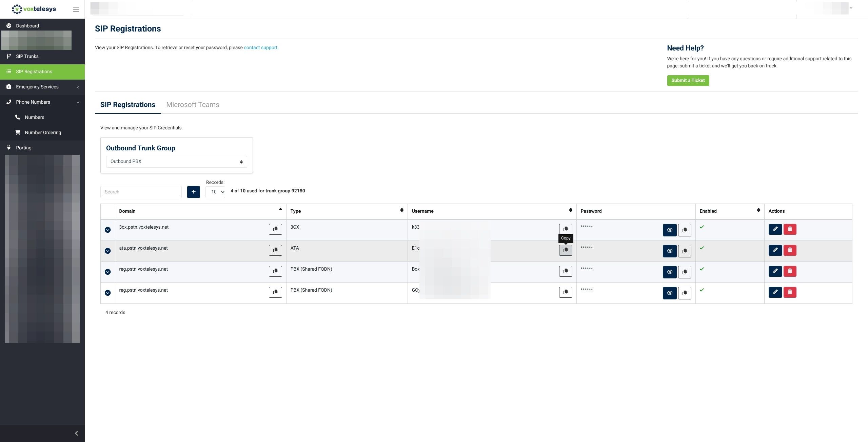Copy the 3cx.pstn.voxtelesys.net domain
Viewport: 868px width, 442px height.
(x=275, y=229)
